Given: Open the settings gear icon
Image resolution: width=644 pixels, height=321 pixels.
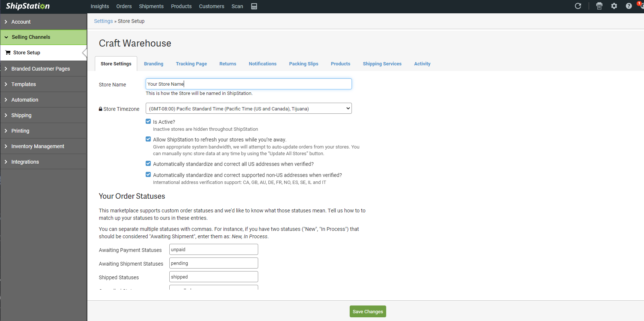Looking at the screenshot, I should click(x=614, y=6).
